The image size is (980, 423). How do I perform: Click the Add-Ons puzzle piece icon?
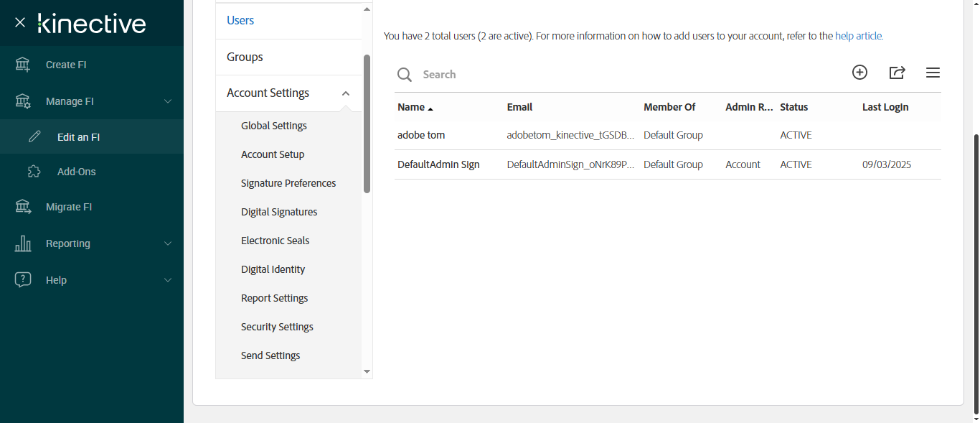(34, 172)
